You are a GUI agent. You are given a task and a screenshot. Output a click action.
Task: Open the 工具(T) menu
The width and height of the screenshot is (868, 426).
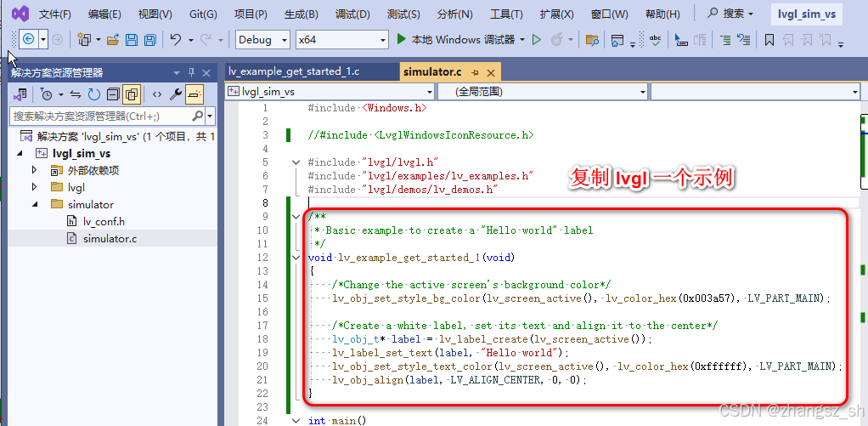tap(506, 14)
